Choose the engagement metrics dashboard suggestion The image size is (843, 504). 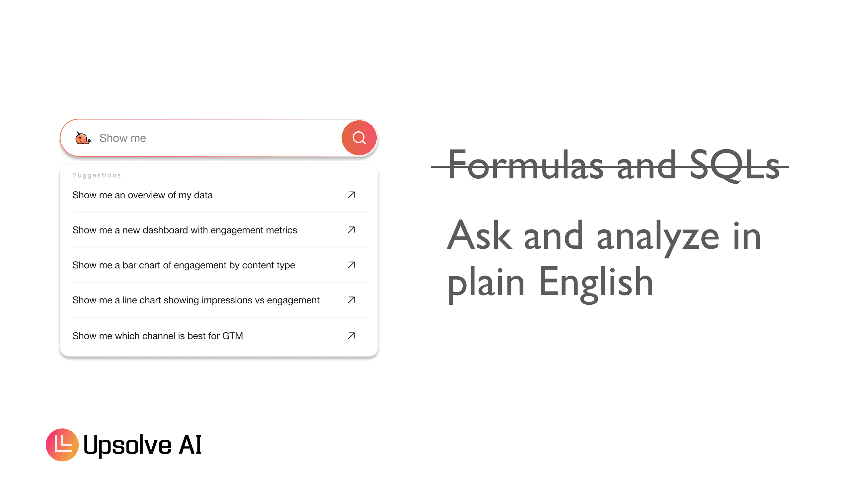click(185, 230)
